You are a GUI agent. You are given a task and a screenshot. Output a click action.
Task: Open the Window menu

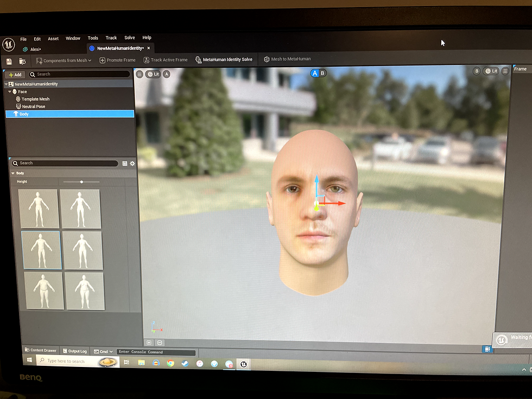(73, 39)
